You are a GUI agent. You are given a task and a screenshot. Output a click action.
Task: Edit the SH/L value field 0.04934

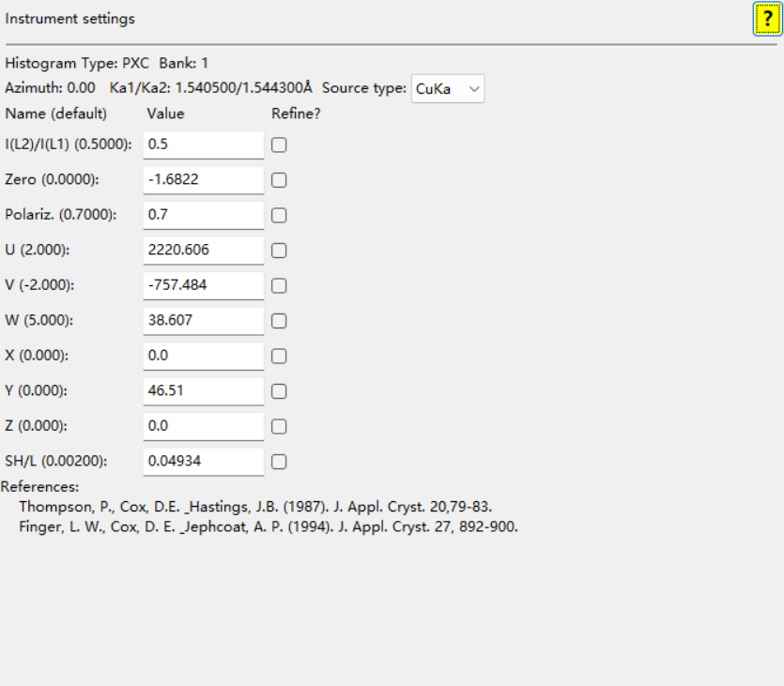[x=204, y=462]
